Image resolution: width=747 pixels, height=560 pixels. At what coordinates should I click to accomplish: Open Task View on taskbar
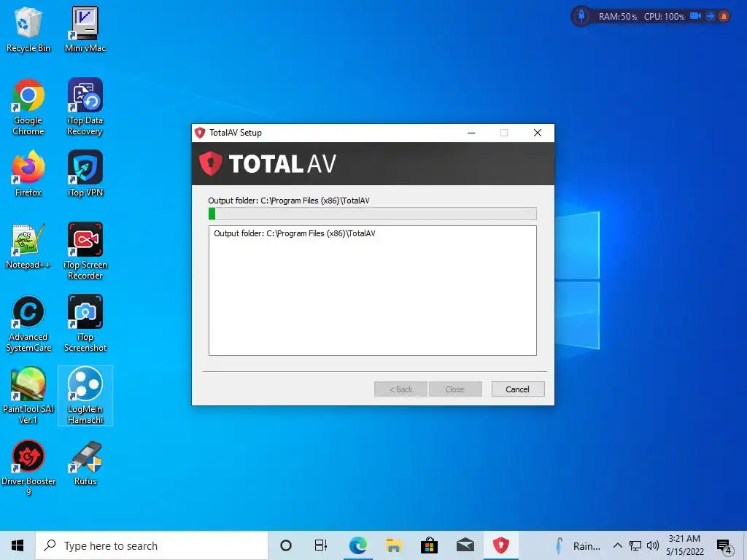coord(321,545)
